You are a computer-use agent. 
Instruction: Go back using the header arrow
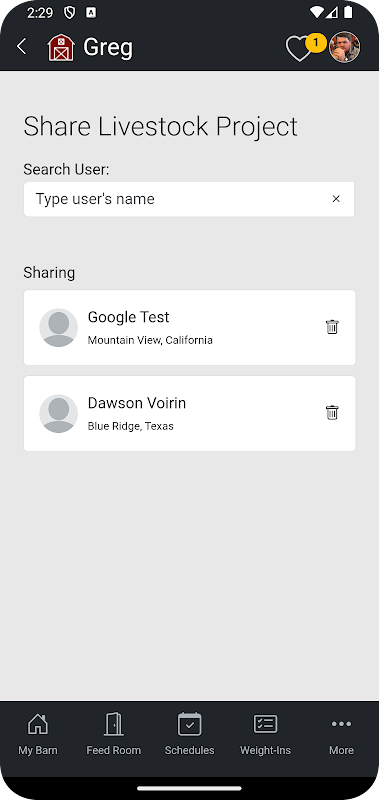(x=21, y=47)
